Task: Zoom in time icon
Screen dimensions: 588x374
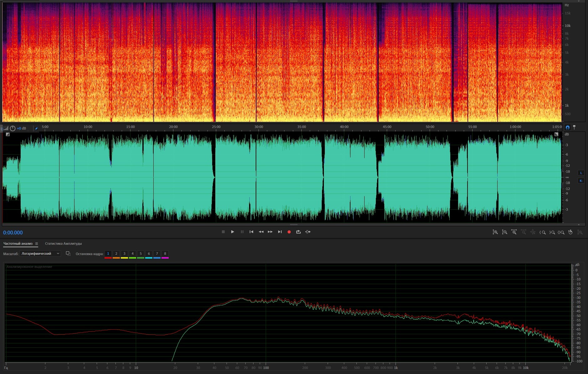Action: point(514,232)
